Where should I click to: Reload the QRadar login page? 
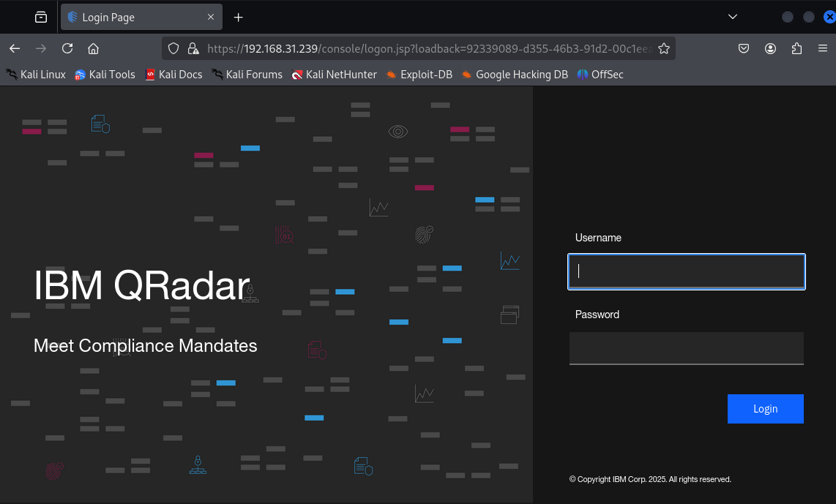[x=67, y=48]
